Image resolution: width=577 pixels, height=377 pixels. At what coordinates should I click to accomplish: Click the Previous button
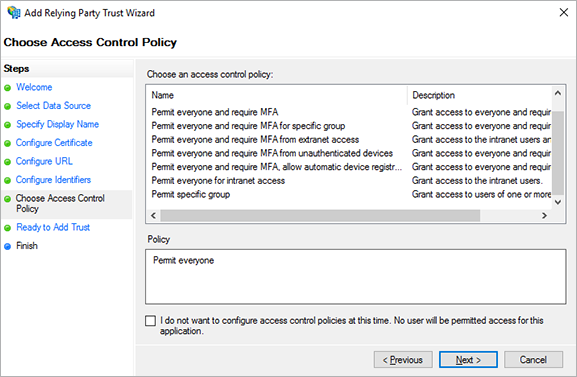(x=403, y=360)
